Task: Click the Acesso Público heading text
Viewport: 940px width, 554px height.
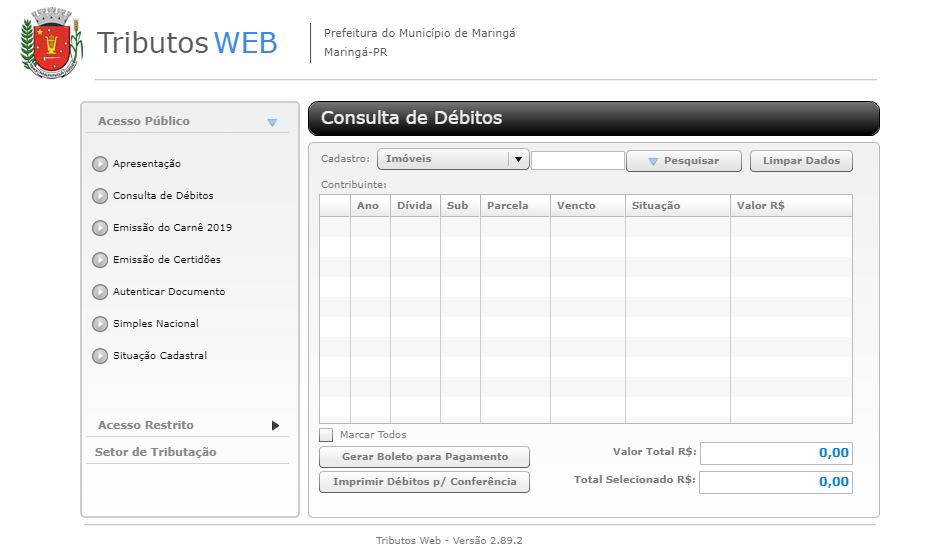Action: 144,121
